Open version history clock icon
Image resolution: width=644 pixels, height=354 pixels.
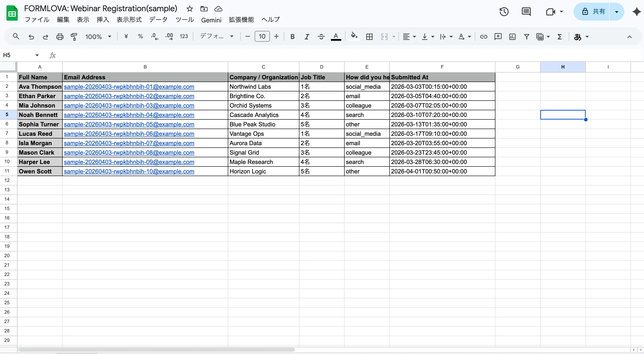[x=504, y=11]
